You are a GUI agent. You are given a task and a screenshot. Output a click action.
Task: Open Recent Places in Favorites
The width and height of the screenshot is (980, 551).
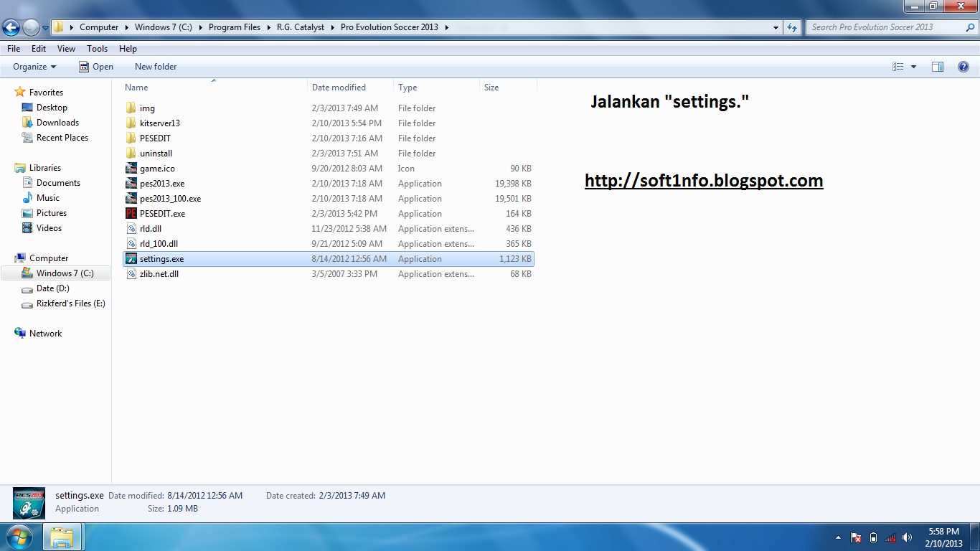pyautogui.click(x=62, y=138)
